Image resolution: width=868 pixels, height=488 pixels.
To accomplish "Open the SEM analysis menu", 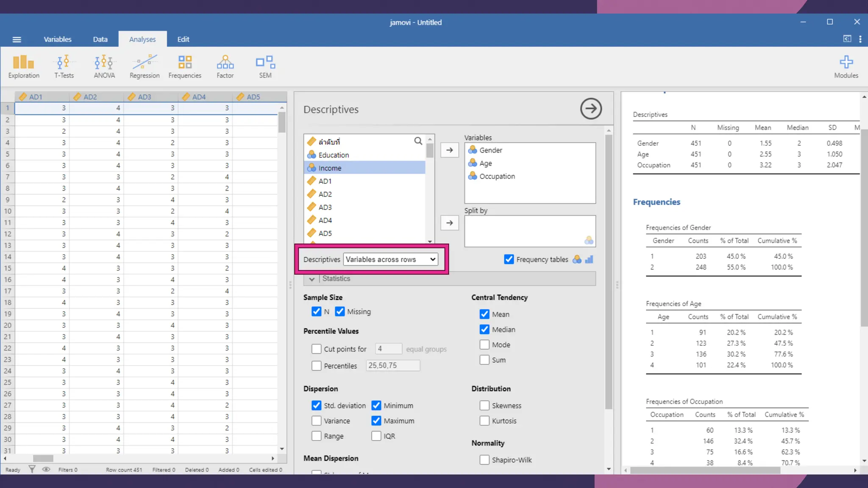I will pyautogui.click(x=265, y=67).
